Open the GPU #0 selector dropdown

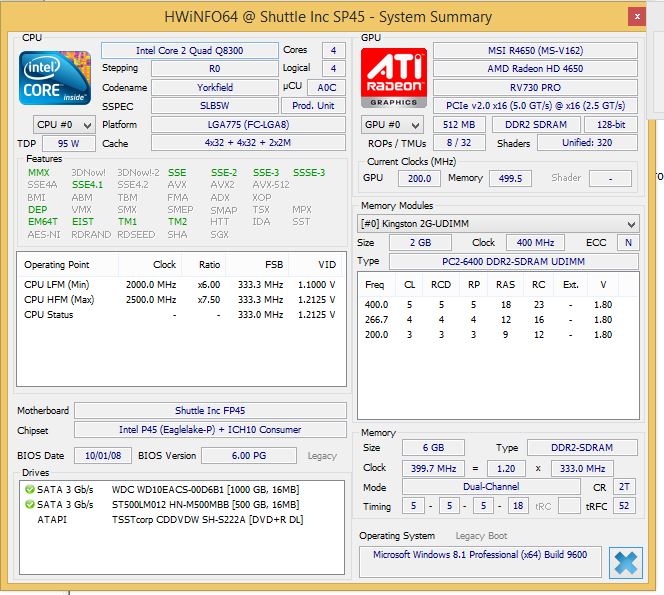pyautogui.click(x=392, y=125)
